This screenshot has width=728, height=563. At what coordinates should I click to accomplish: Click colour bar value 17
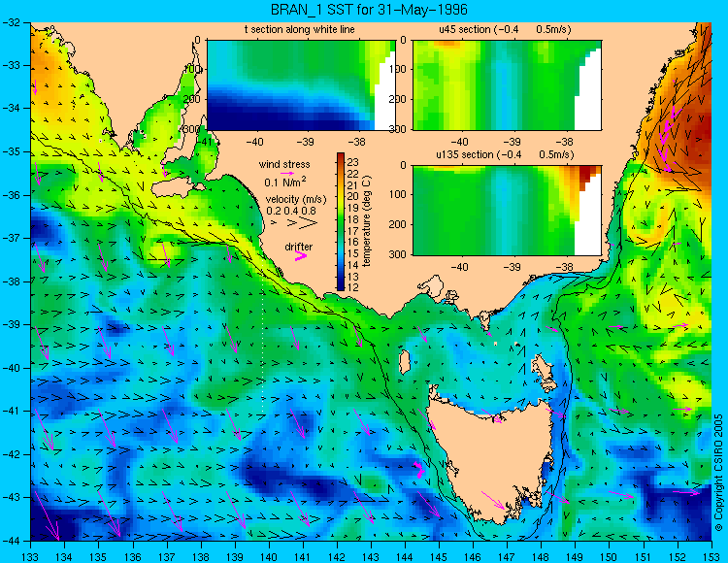[x=353, y=231]
